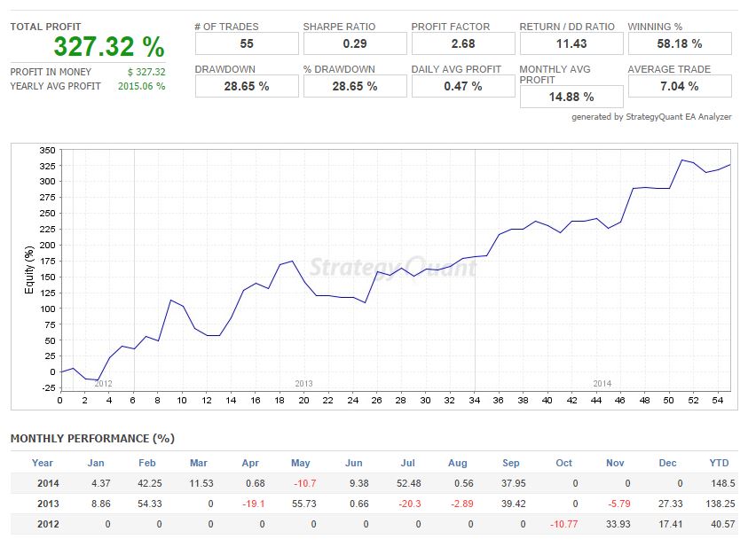Click the 2013 year label in chart
This screenshot has width=756, height=547.
(303, 384)
